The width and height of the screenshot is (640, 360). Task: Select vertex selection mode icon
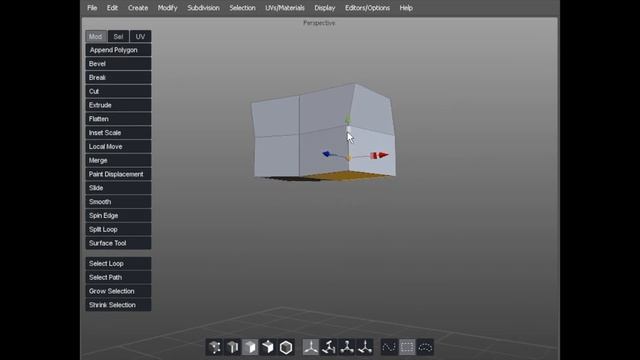click(x=215, y=347)
